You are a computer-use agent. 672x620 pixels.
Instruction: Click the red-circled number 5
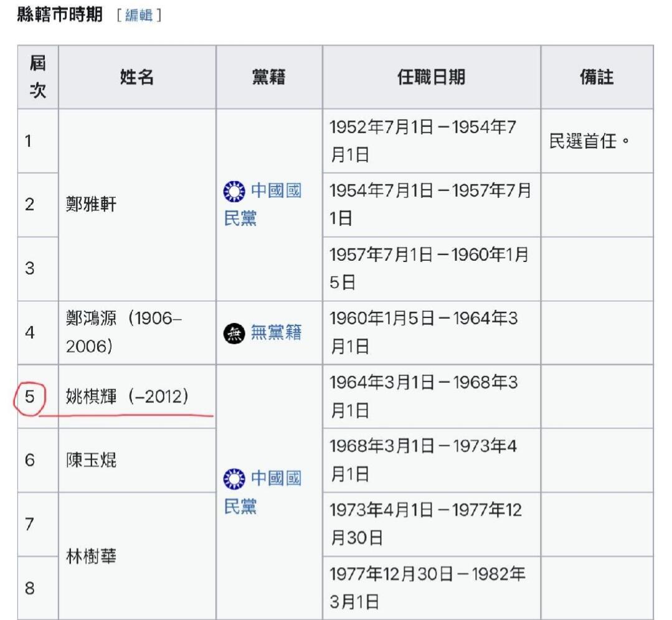(x=29, y=397)
